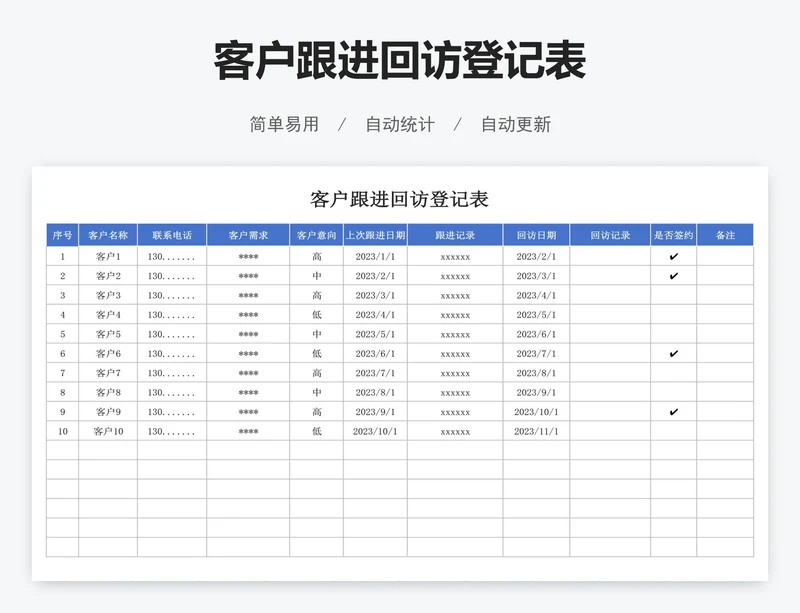Select sequence number cell 1
This screenshot has width=800, height=613.
[x=62, y=256]
